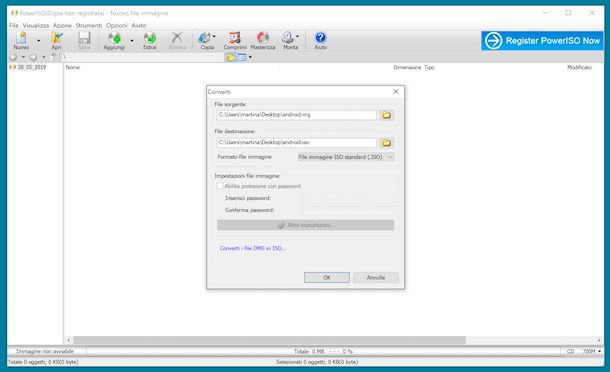Image resolution: width=610 pixels, height=372 pixels.
Task: Click the Salva floppy disk icon
Action: click(84, 40)
